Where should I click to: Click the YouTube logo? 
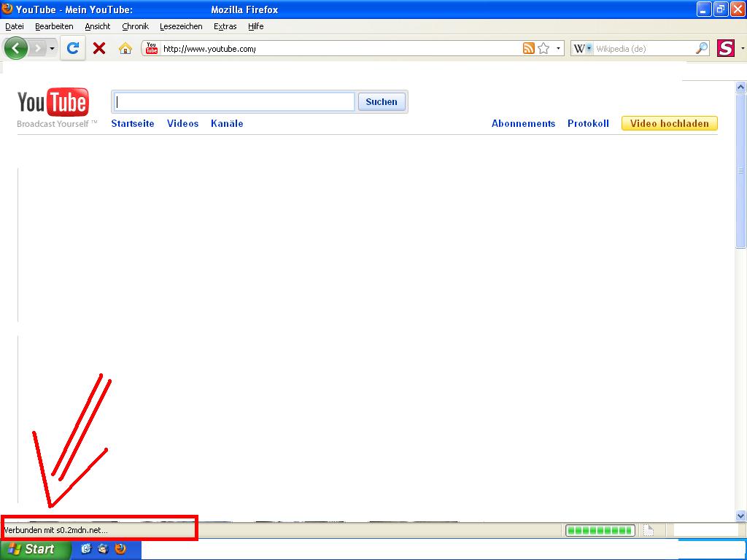click(x=53, y=102)
